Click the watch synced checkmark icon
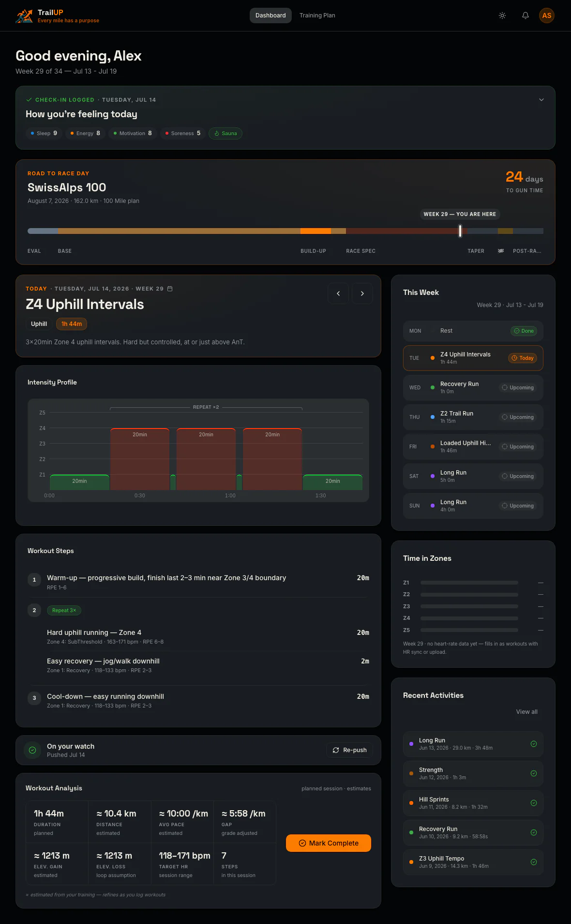The width and height of the screenshot is (571, 924). pyautogui.click(x=32, y=750)
